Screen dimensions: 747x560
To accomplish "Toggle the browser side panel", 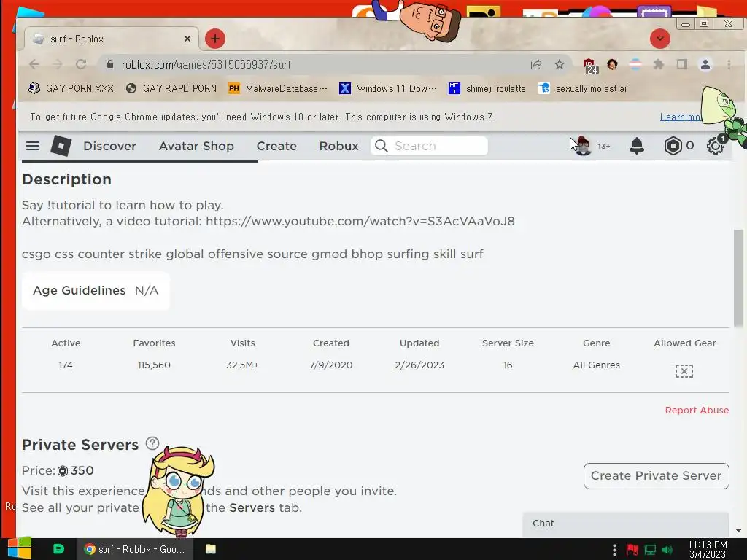I will pos(682,64).
